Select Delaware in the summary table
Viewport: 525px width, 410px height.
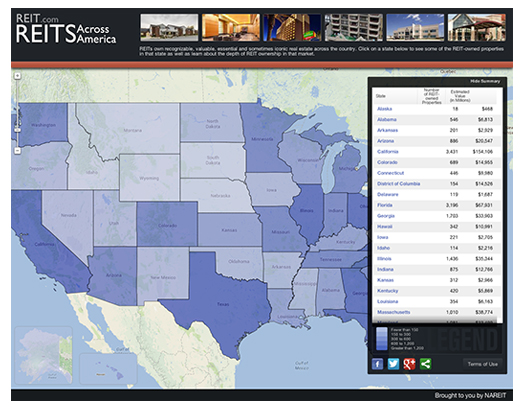(x=388, y=194)
